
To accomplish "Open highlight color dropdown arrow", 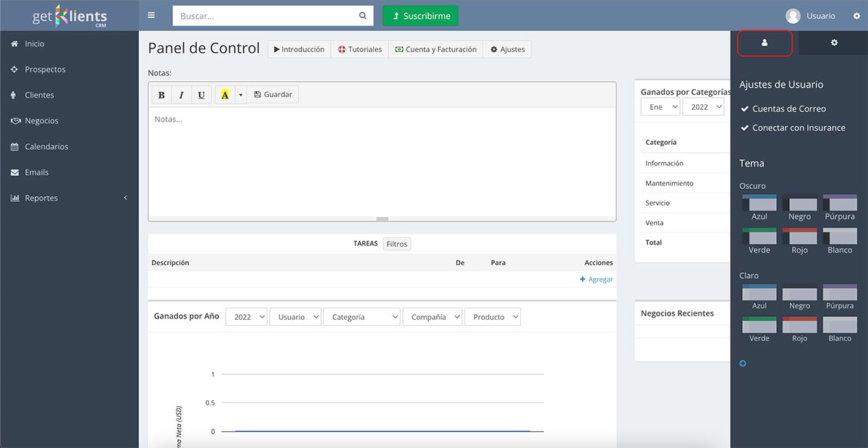I will 241,95.
